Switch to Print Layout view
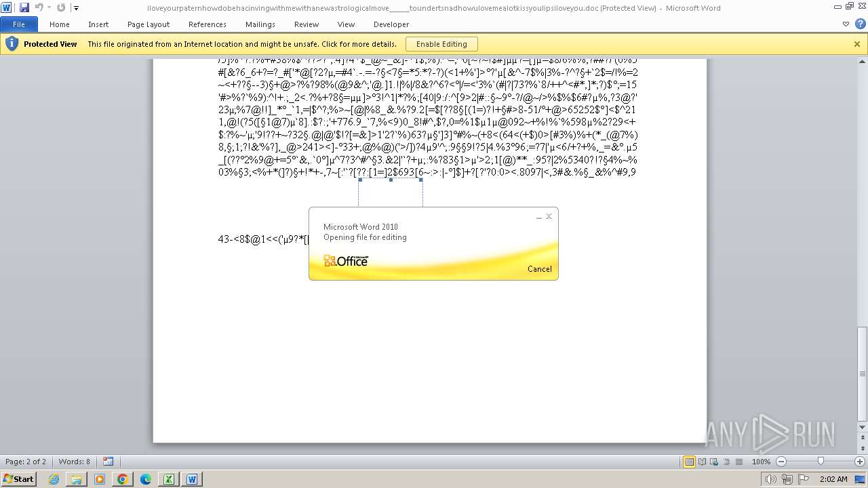Image resolution: width=868 pixels, height=488 pixels. tap(690, 462)
